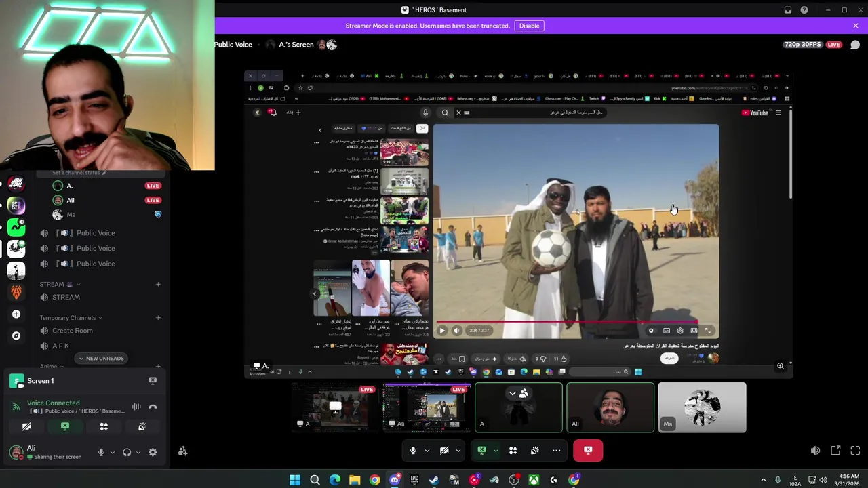Viewport: 868px width, 488px height.
Task: Open Discover compass icon
Action: click(16, 335)
